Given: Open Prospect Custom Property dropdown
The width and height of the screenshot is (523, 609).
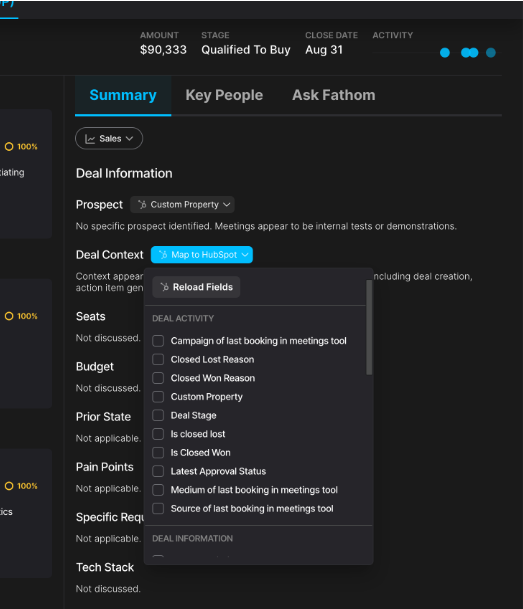Looking at the screenshot, I should pyautogui.click(x=182, y=205).
